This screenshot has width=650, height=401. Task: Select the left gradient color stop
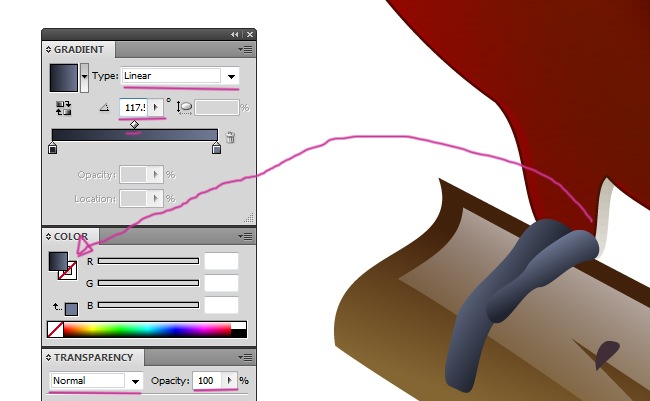point(53,150)
